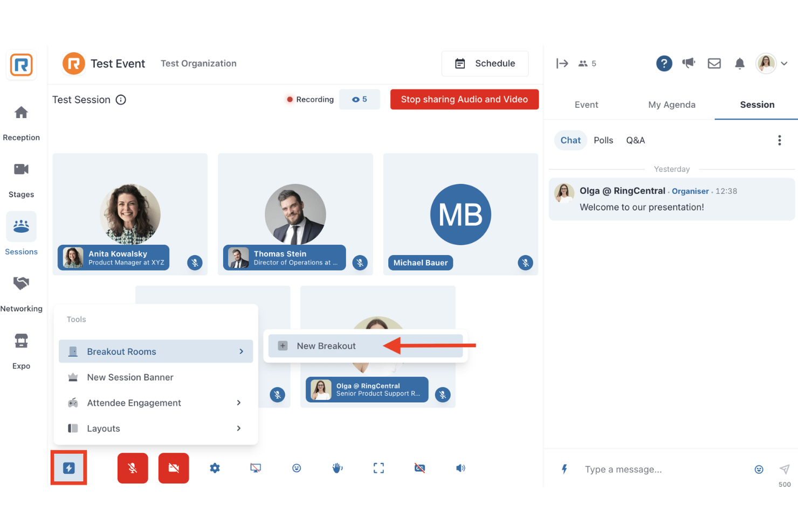This screenshot has height=532, width=798.
Task: Start screen sharing from toolbar
Action: (x=256, y=468)
